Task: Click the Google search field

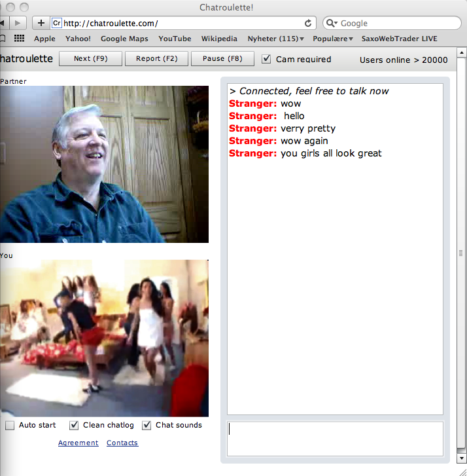Action: coord(392,24)
